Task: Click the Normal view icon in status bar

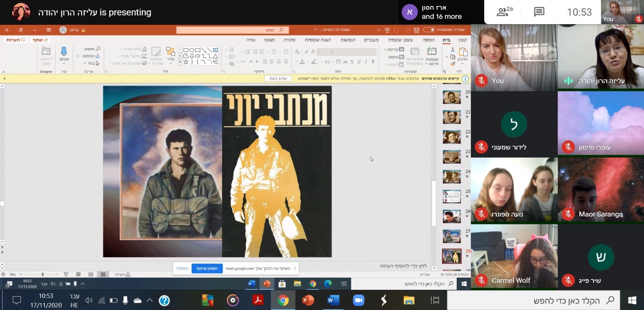Action: click(x=103, y=274)
